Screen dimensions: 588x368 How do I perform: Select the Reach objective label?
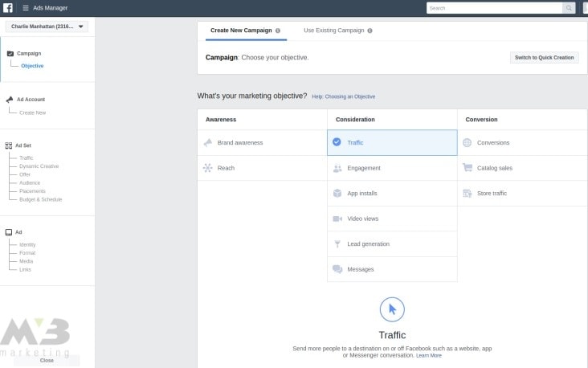[226, 168]
